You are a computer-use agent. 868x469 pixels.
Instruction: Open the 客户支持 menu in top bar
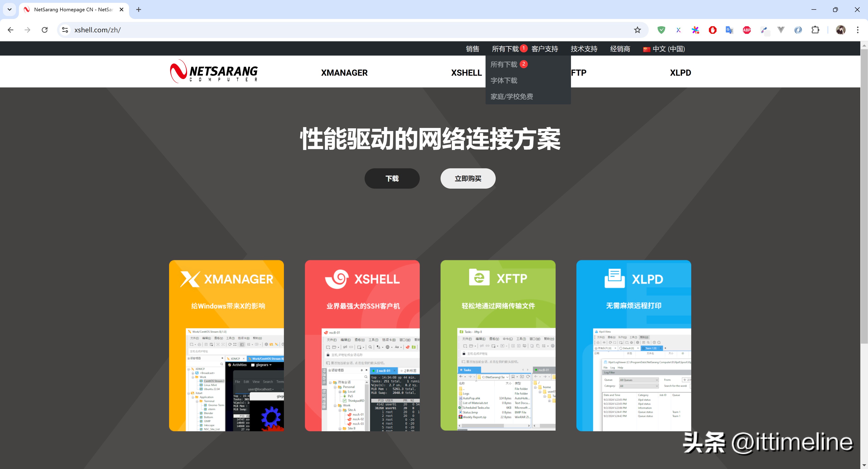[545, 49]
